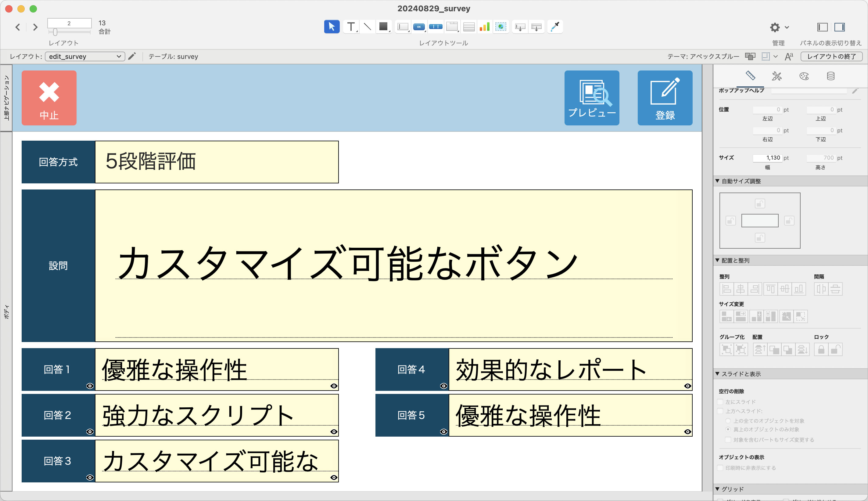The image size is (868, 501).
Task: Select the OK Button tool
Action: (419, 27)
